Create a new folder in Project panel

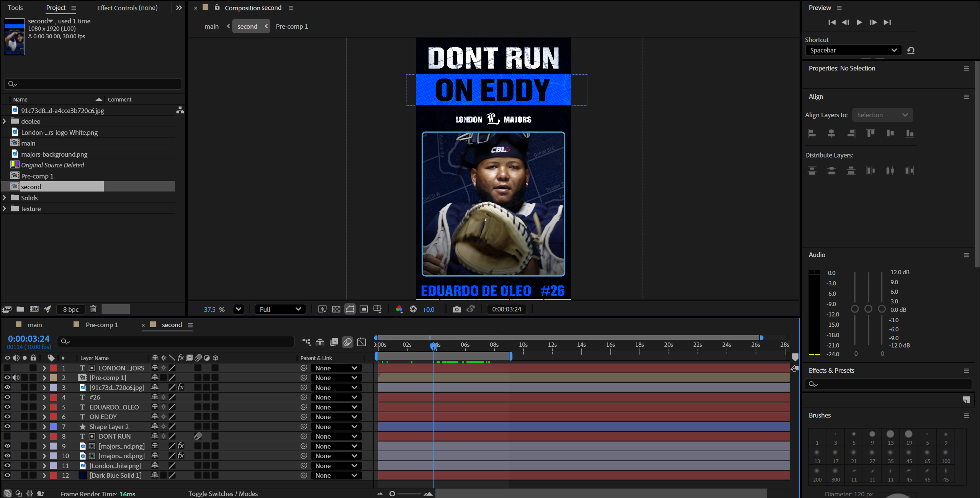point(20,309)
